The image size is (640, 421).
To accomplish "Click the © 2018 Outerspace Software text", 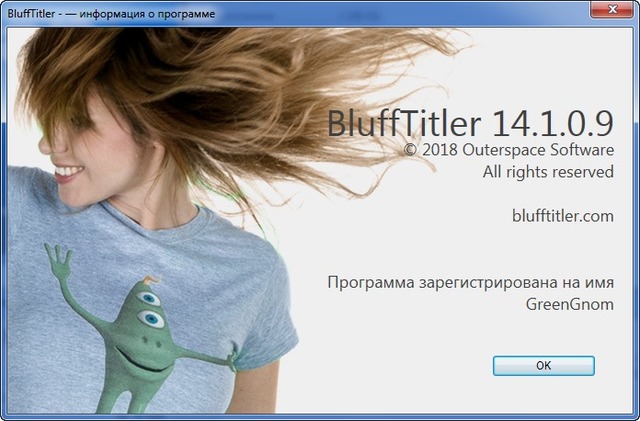I will (x=509, y=150).
